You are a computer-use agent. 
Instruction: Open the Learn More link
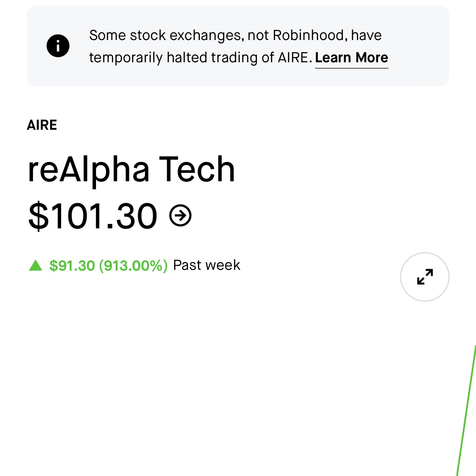[351, 58]
